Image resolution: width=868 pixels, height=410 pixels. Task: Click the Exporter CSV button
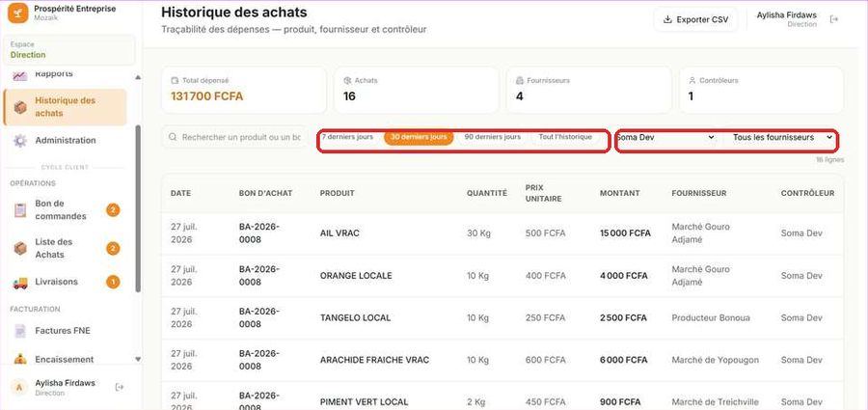click(695, 20)
